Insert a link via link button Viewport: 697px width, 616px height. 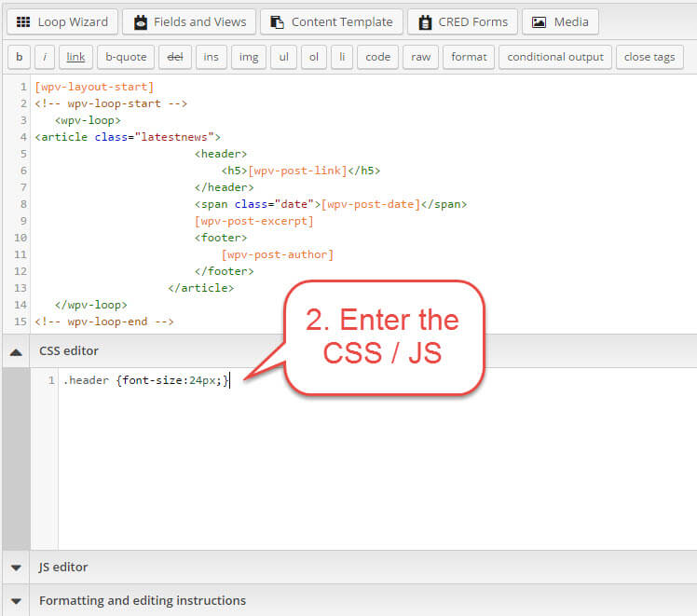(x=76, y=57)
